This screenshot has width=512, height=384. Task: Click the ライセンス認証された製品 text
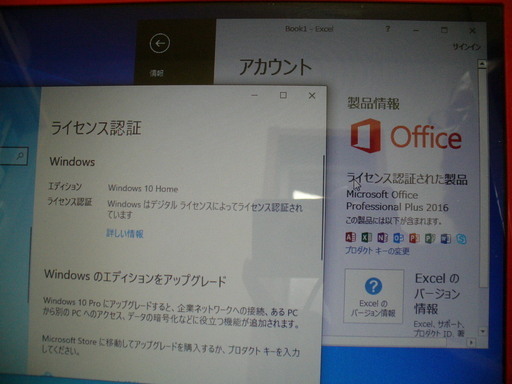tap(407, 178)
